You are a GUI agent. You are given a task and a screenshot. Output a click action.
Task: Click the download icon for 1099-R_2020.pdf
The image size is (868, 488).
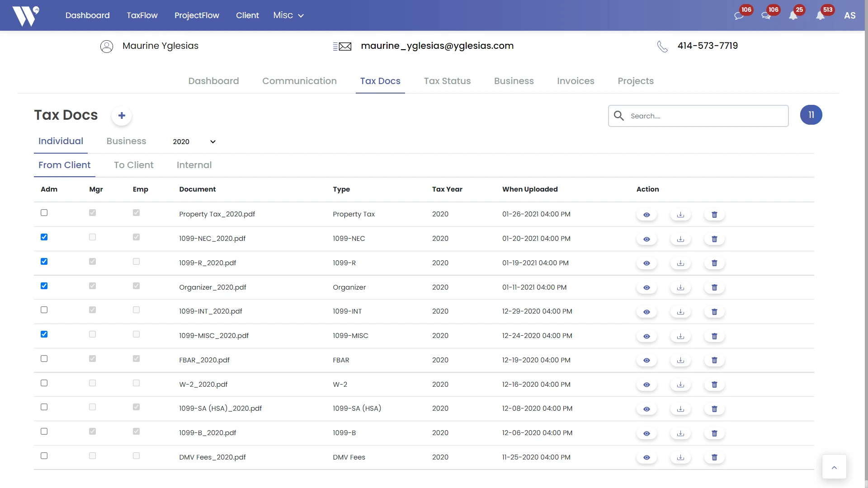pos(680,263)
